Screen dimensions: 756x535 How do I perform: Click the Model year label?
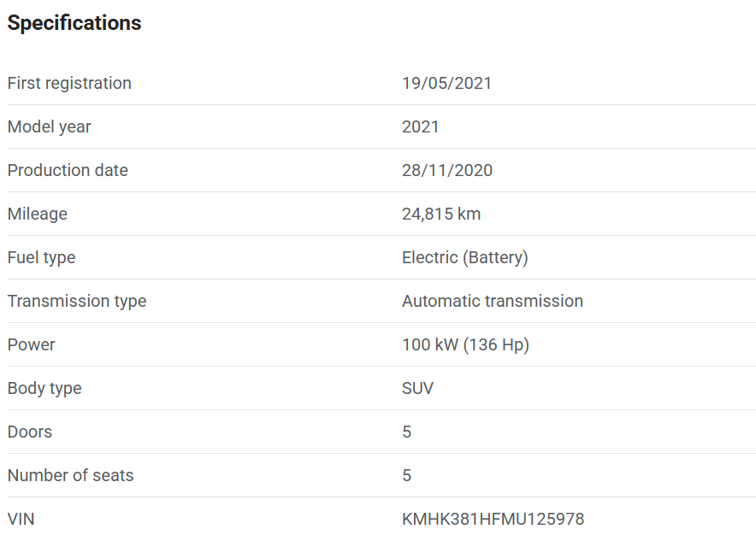click(49, 126)
